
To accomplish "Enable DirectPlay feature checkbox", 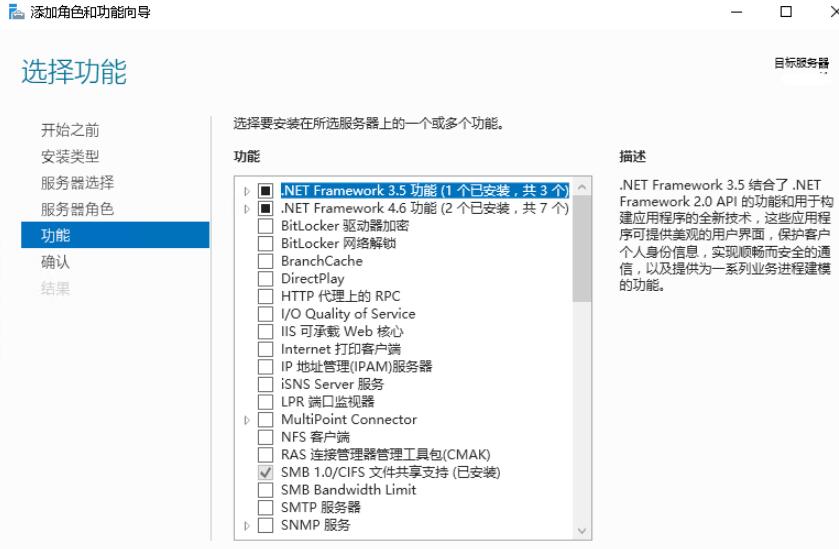I will click(x=265, y=279).
